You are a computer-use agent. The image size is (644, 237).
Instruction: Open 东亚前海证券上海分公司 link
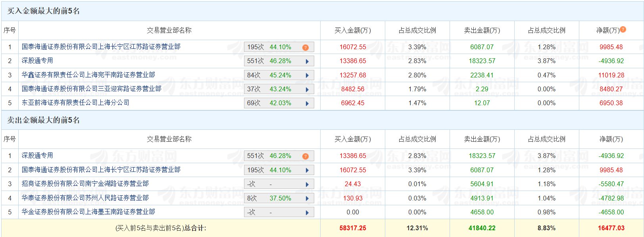coord(75,103)
